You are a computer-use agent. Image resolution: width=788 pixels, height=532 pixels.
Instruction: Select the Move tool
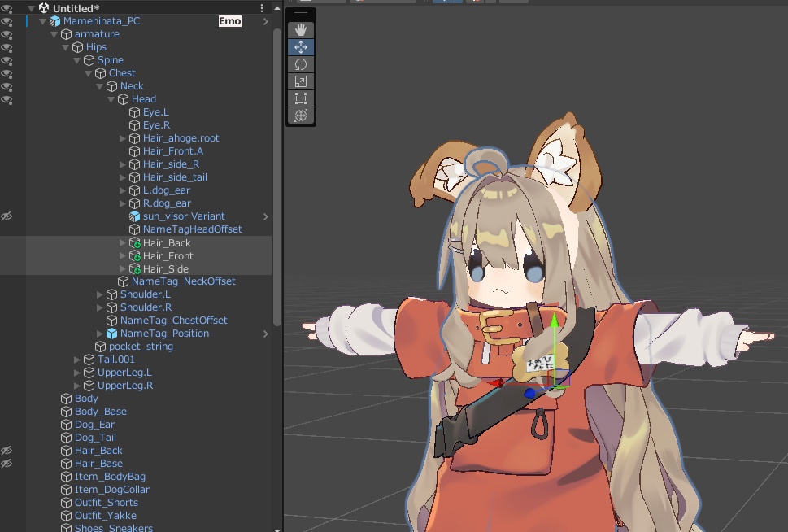point(301,47)
